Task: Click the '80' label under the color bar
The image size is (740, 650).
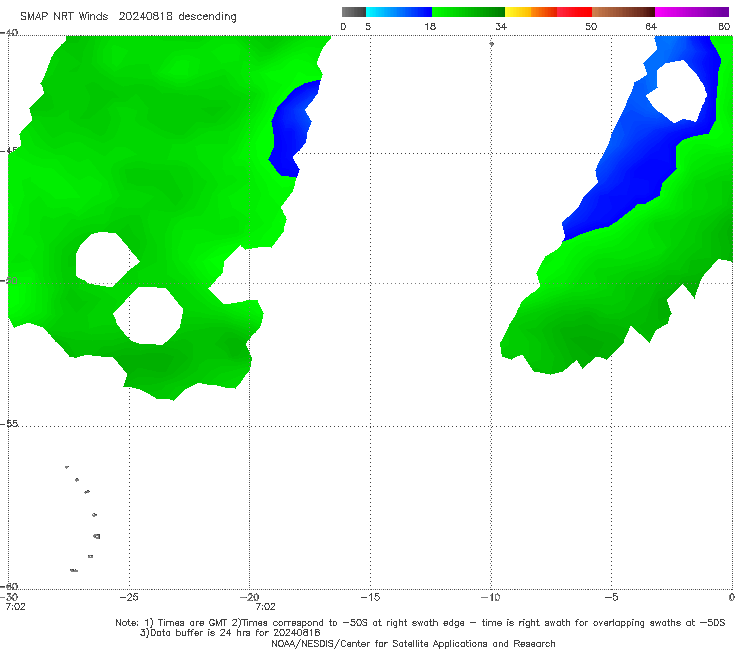Action: (x=724, y=27)
